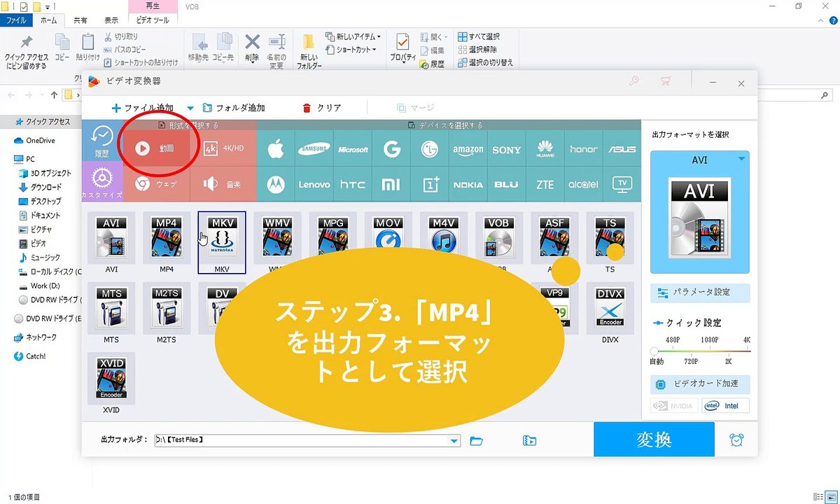The height and width of the screenshot is (504, 840).
Task: Open the Xiaomi MI device category
Action: (391, 185)
